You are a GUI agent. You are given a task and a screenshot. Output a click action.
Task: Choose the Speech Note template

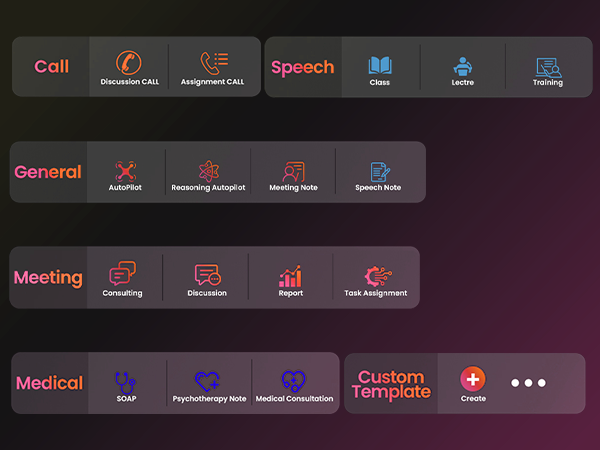click(378, 171)
